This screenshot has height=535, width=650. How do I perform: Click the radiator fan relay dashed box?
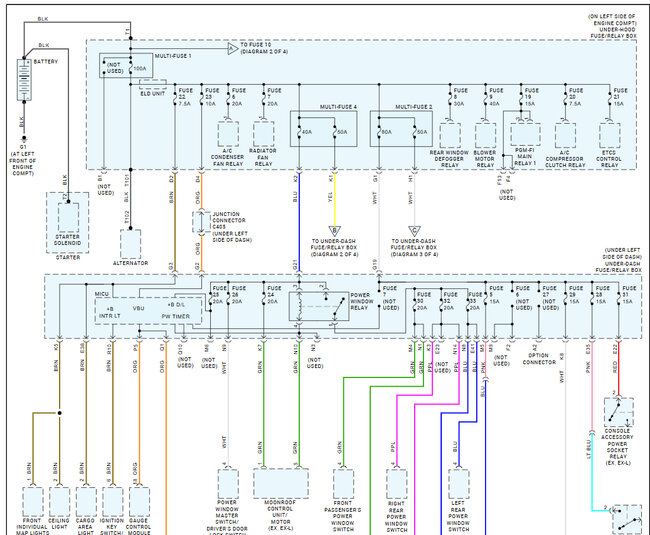point(264,134)
